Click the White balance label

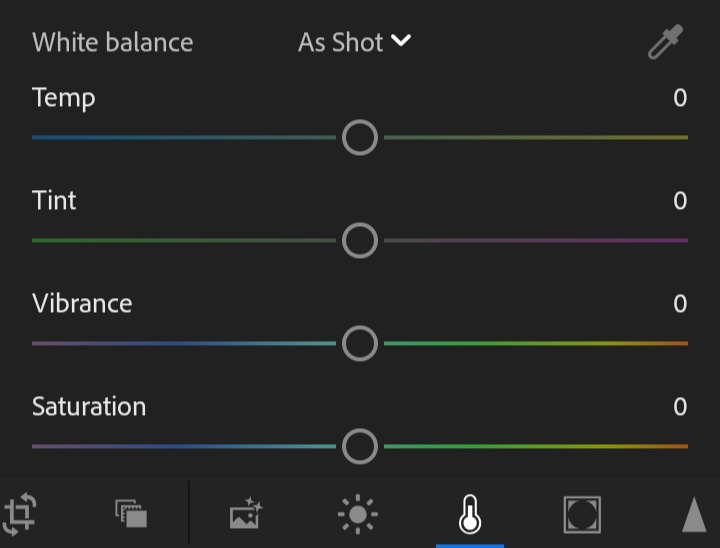[x=112, y=42]
